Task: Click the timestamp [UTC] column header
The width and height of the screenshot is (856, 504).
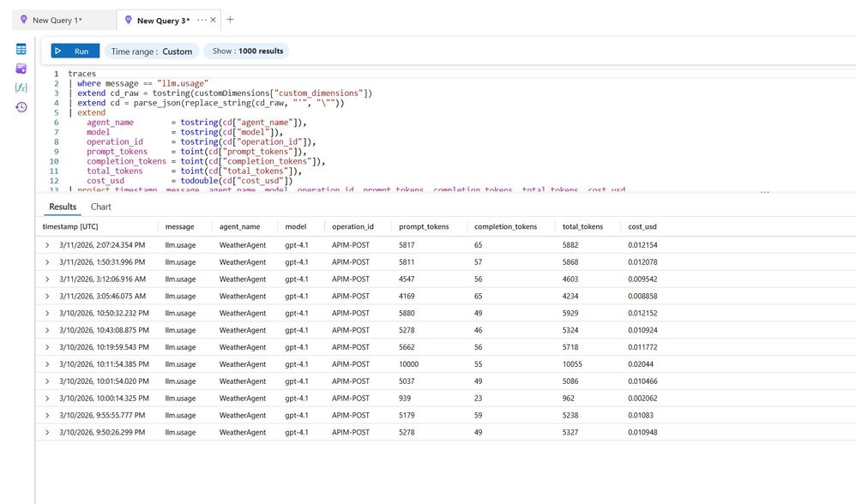Action: [x=70, y=226]
